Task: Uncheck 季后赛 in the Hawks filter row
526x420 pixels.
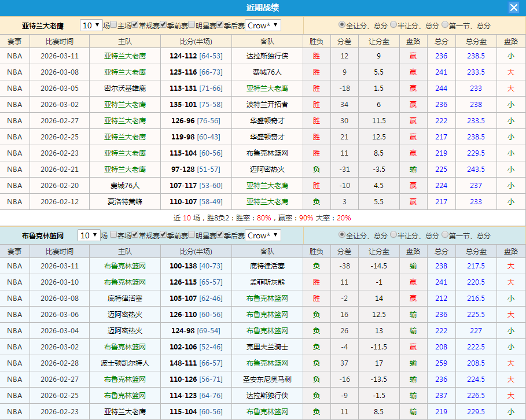Action: tap(220, 25)
